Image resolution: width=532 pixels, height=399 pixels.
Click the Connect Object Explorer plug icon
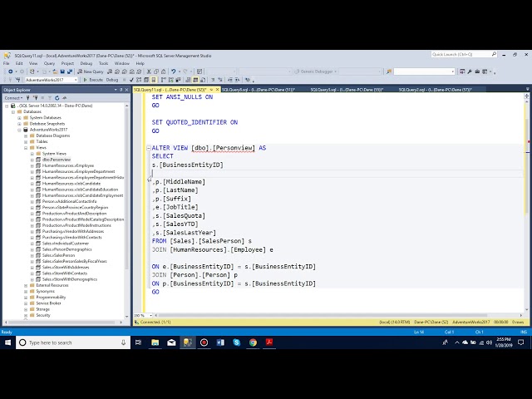click(x=27, y=98)
